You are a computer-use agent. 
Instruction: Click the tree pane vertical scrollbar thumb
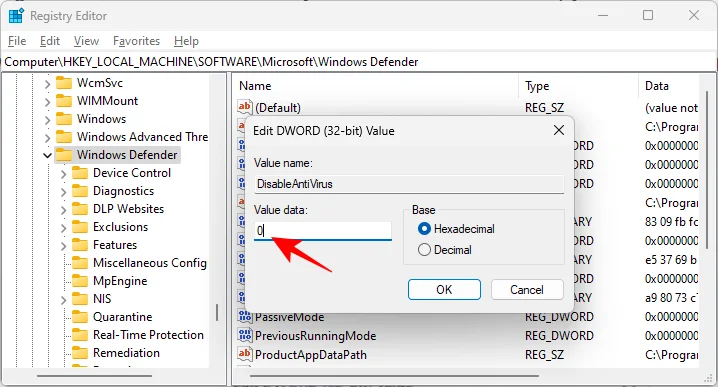(x=217, y=312)
